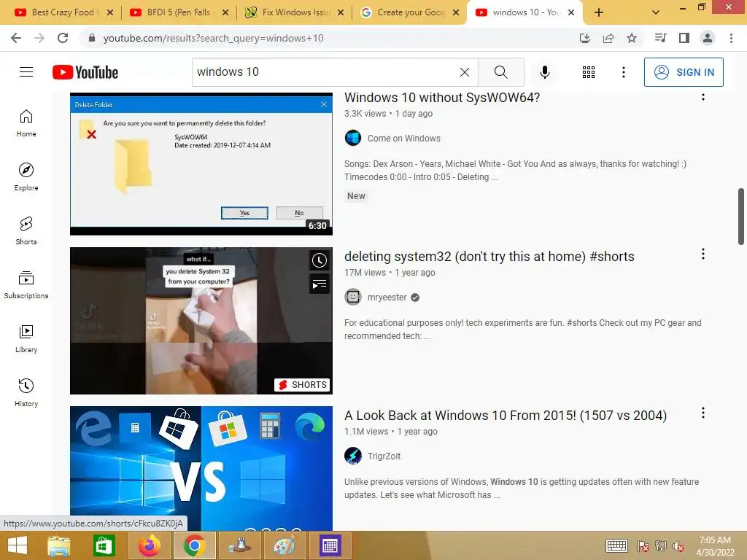747x560 pixels.
Task: Close the BFDI 5 tab
Action: [225, 12]
